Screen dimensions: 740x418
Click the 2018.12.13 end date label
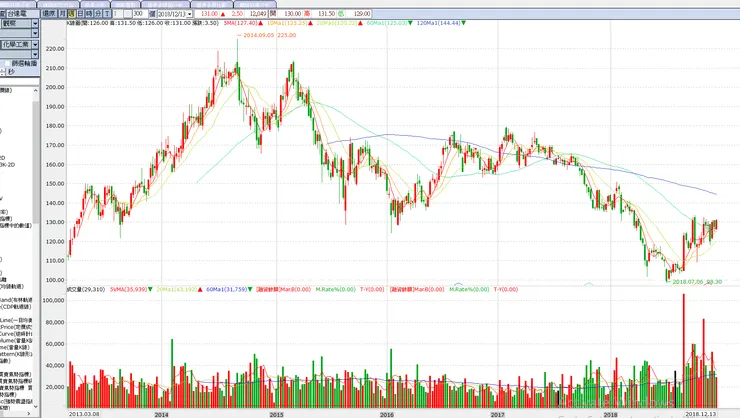coord(701,414)
